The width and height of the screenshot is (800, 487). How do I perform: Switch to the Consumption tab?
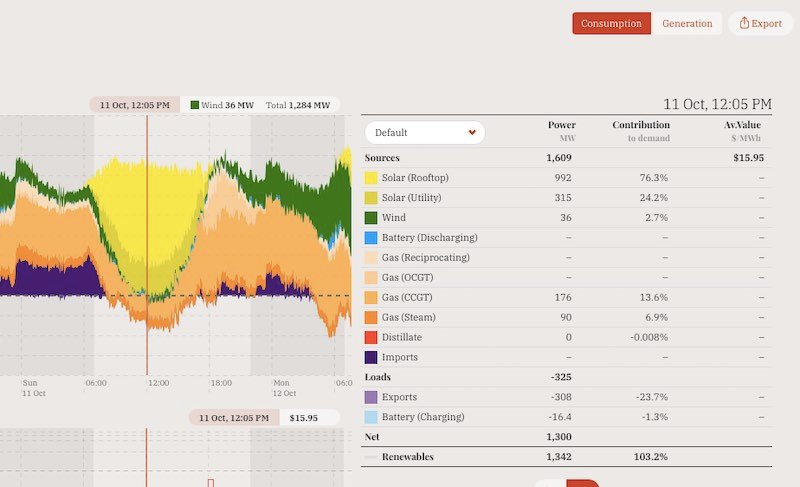click(x=611, y=23)
